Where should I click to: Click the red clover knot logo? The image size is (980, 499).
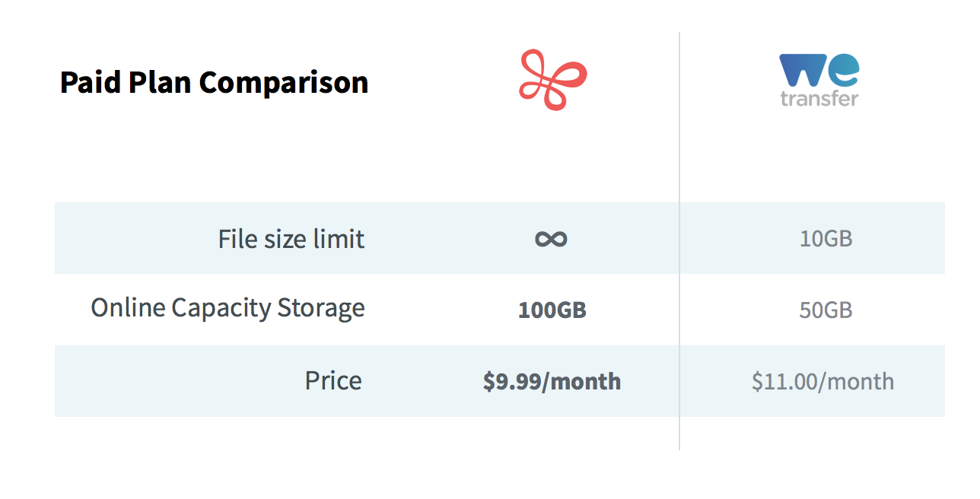(553, 80)
